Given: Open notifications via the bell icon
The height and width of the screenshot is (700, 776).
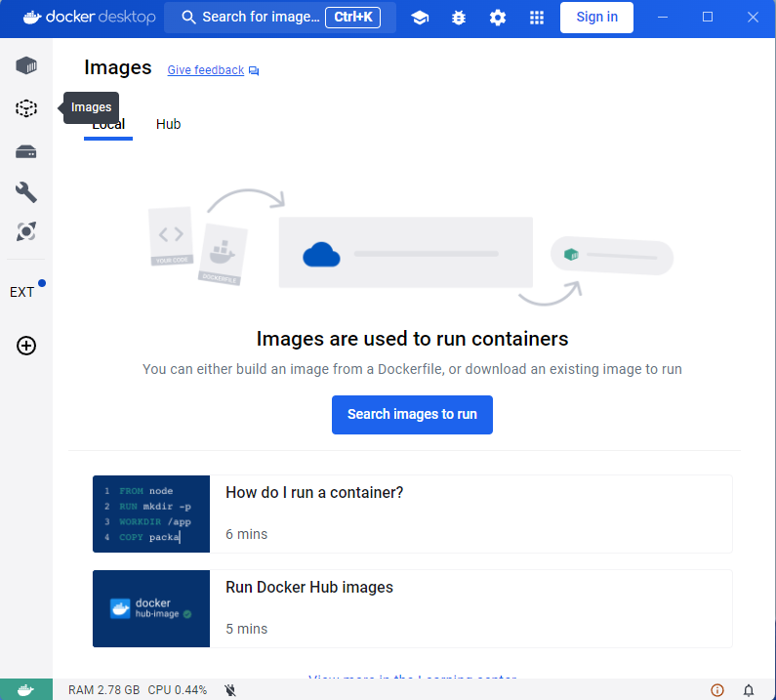Looking at the screenshot, I should coord(749,690).
